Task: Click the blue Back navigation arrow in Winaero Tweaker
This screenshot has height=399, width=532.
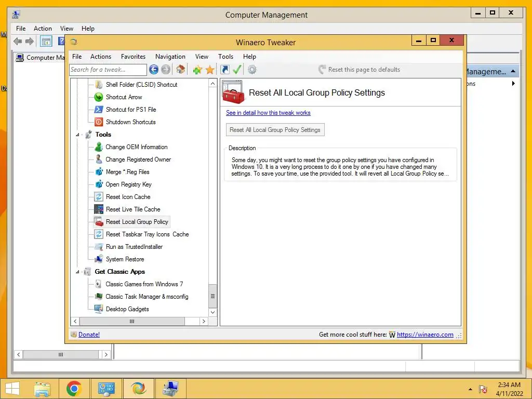Action: (x=154, y=70)
